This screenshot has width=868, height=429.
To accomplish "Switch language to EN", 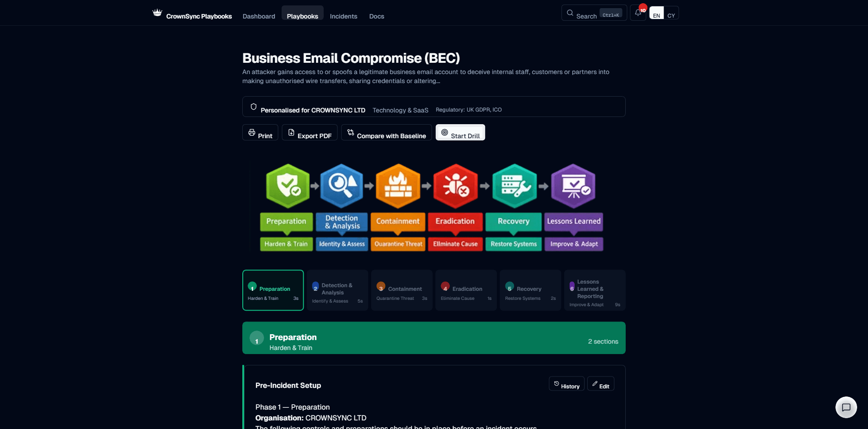I will [x=656, y=13].
